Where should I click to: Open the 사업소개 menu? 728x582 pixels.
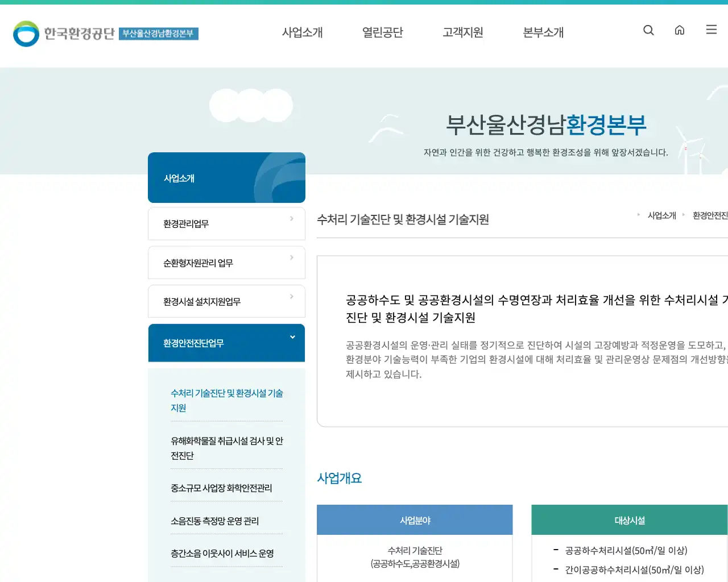click(x=303, y=32)
